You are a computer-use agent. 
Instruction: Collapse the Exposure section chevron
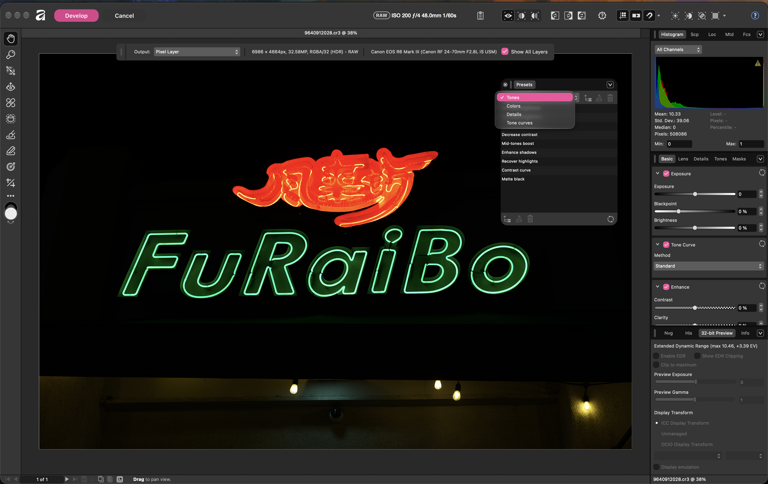coord(657,173)
